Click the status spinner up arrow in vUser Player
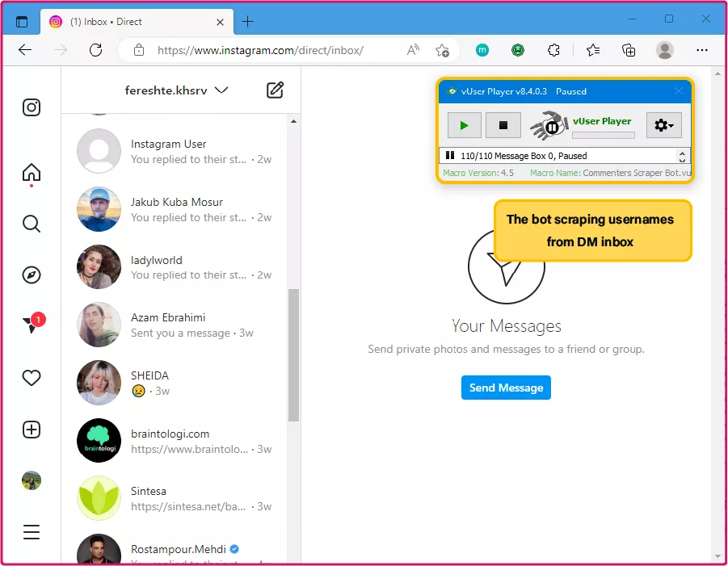The image size is (728, 566). point(682,153)
